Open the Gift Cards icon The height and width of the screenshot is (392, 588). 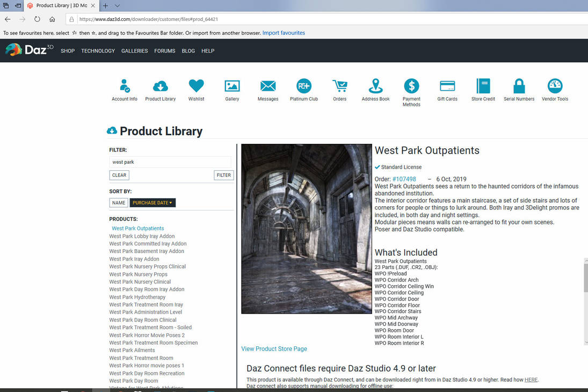click(447, 86)
